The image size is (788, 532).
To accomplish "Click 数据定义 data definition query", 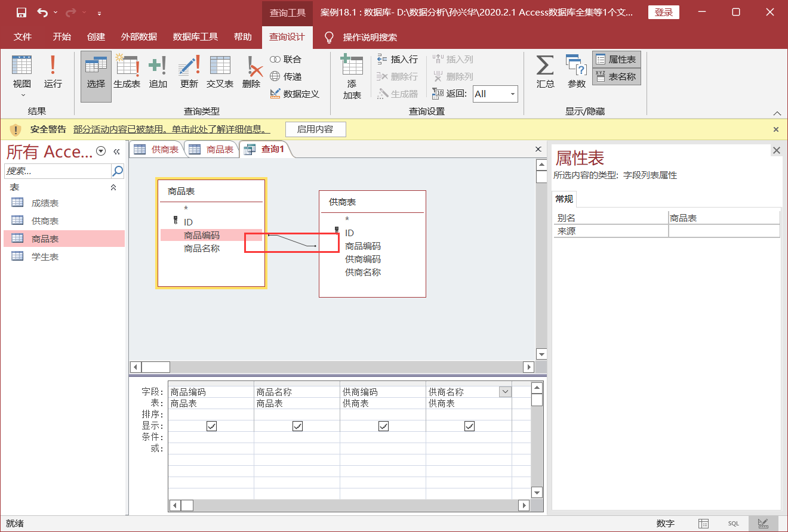I will (294, 94).
